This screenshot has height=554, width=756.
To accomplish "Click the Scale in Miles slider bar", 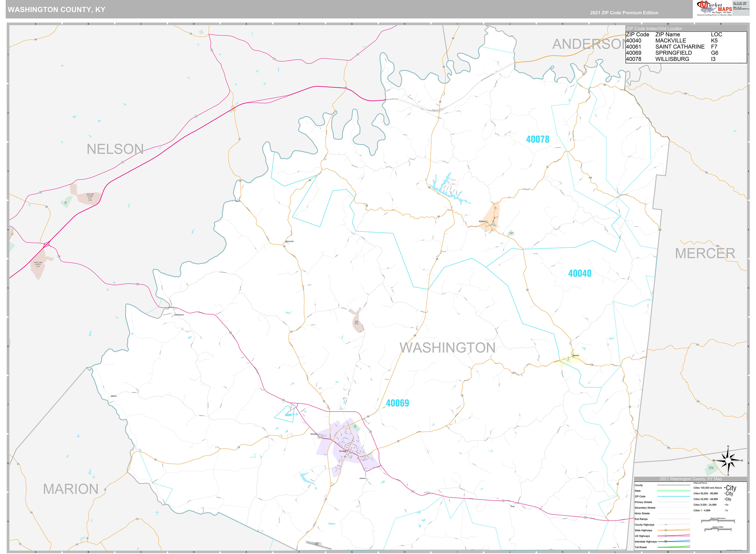I will [x=718, y=529].
